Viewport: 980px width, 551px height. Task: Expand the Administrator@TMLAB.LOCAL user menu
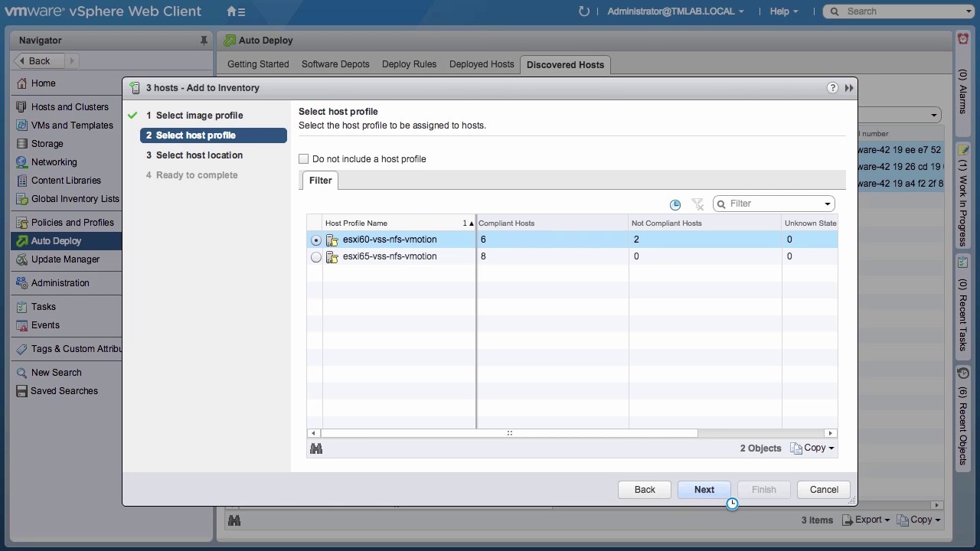pyautogui.click(x=675, y=11)
